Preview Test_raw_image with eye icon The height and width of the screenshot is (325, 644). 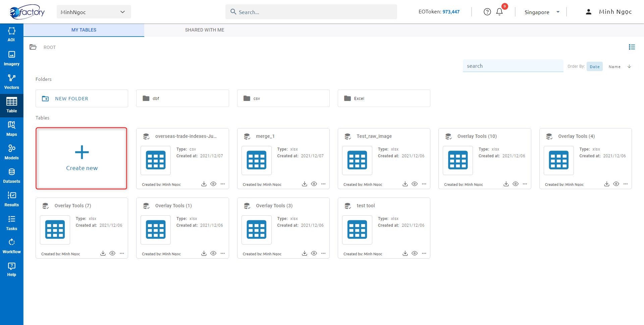(x=415, y=184)
